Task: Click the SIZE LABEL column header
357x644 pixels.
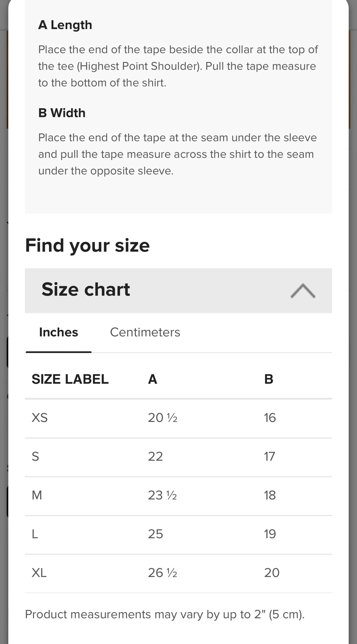Action: 70,379
